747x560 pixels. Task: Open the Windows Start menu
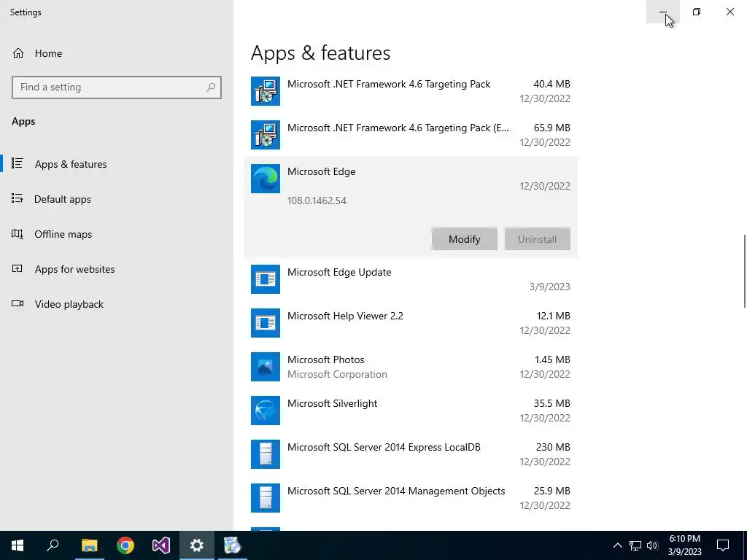(x=18, y=545)
